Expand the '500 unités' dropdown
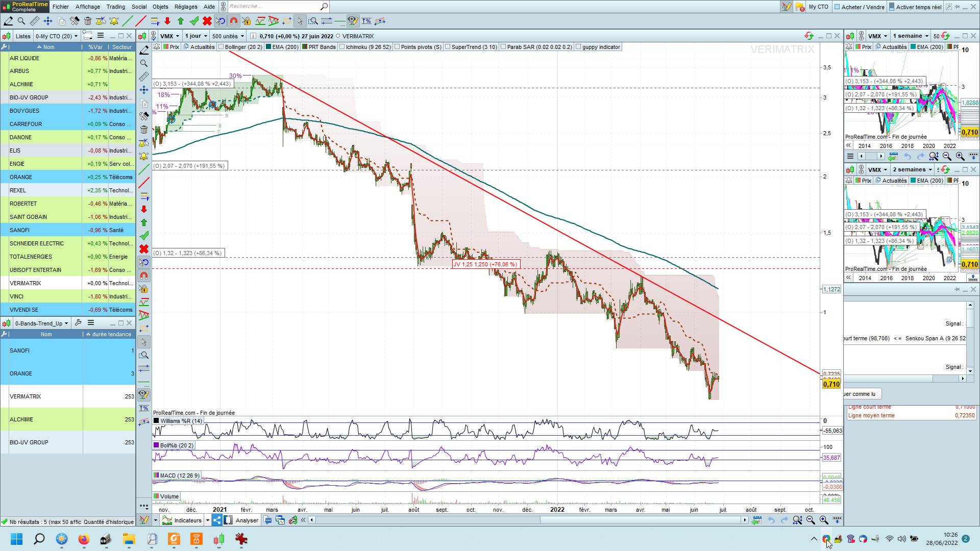The width and height of the screenshot is (980, 551). point(228,36)
